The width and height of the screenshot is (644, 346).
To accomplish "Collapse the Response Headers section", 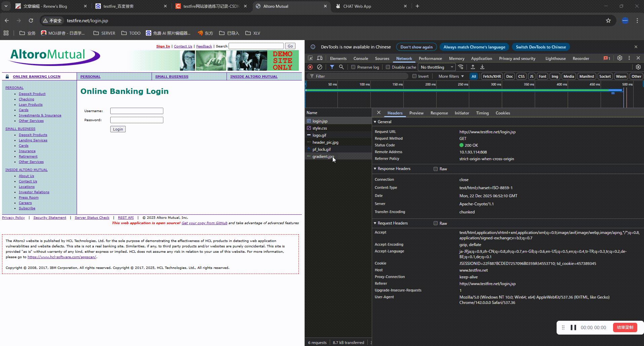I will [x=394, y=169].
